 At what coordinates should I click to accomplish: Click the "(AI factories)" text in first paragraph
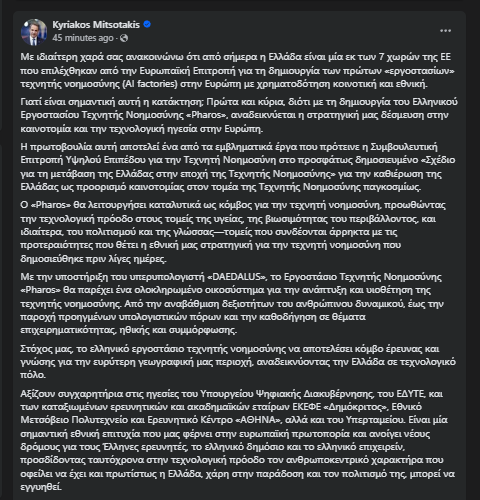[150, 84]
